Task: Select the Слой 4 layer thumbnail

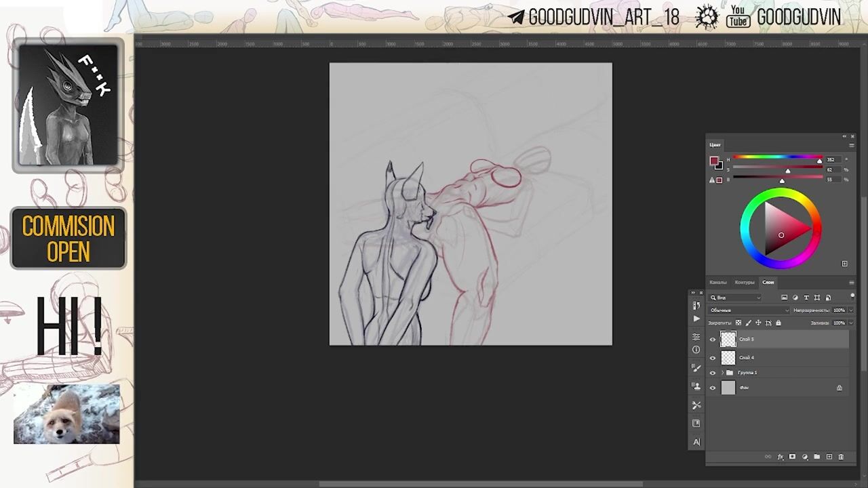Action: (728, 358)
